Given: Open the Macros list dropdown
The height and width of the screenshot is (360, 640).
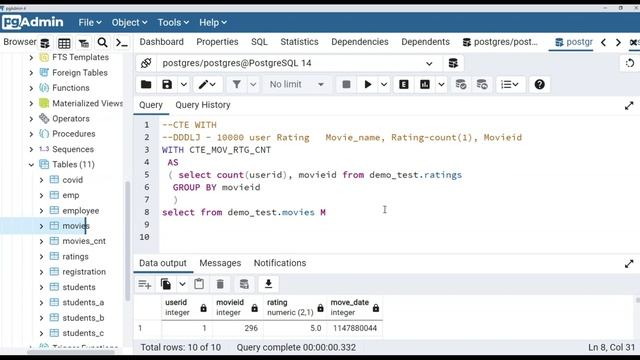Looking at the screenshot, I should click(x=510, y=84).
